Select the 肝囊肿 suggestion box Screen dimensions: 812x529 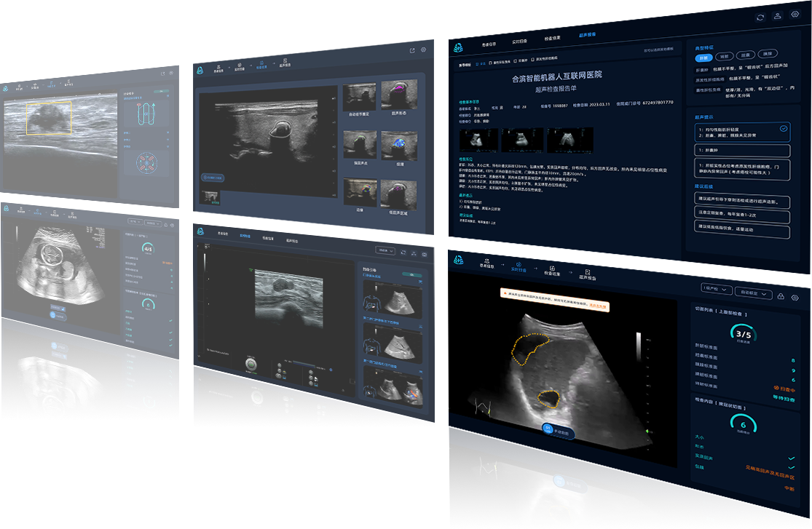point(741,151)
